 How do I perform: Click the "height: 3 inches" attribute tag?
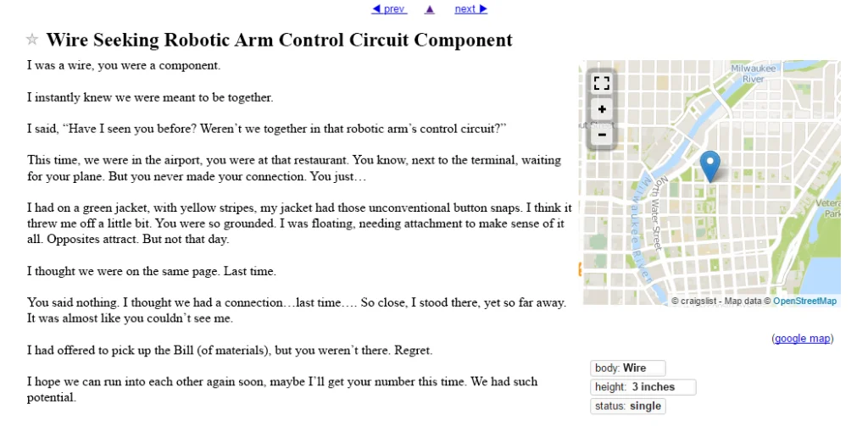643,387
